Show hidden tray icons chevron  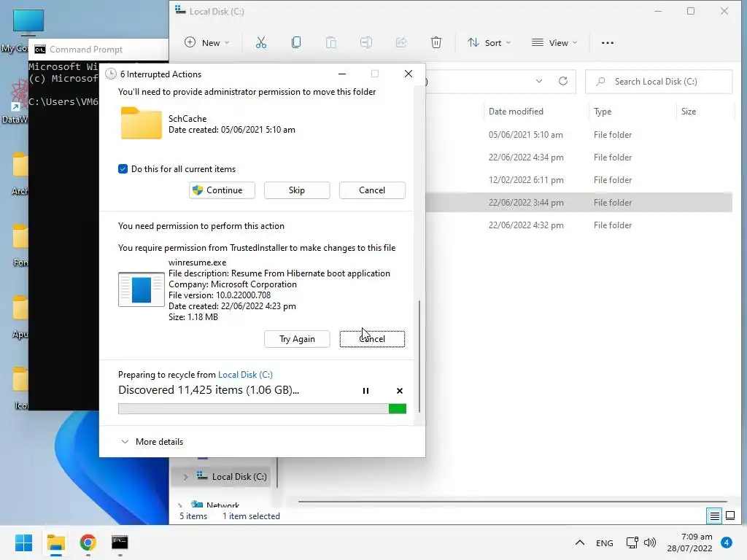(580, 542)
